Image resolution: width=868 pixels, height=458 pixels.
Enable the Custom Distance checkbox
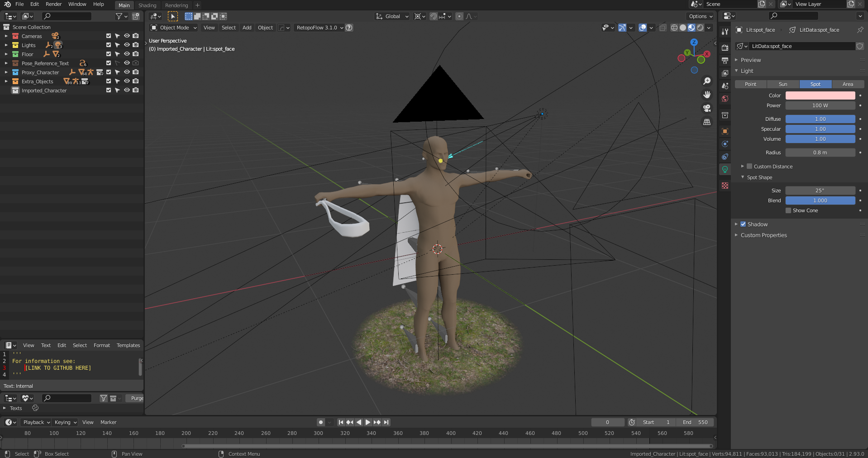(x=749, y=166)
